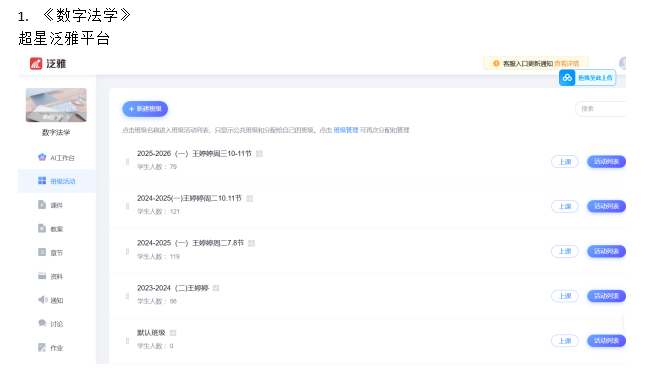Screen dimensions: 670x373
Task: Open 活动列表 for the 2025-2026 class
Action: coord(606,162)
